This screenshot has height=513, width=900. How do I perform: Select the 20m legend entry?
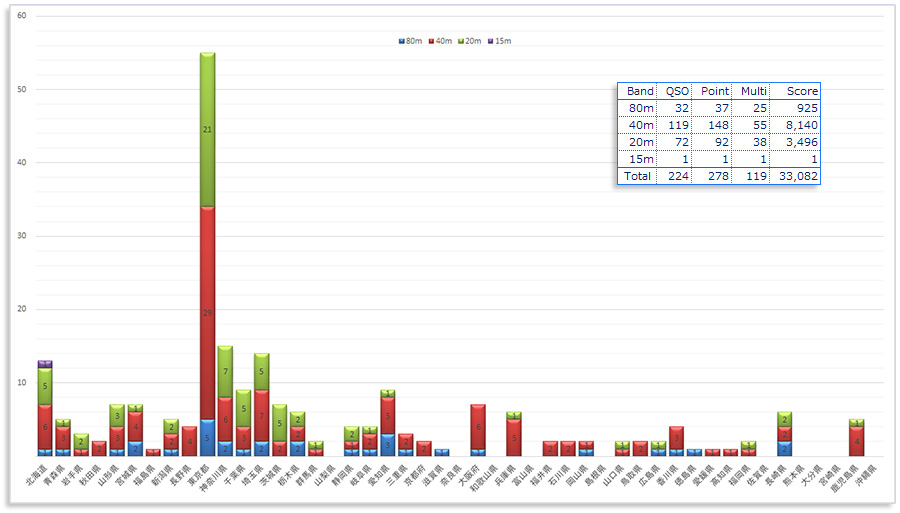coord(470,41)
